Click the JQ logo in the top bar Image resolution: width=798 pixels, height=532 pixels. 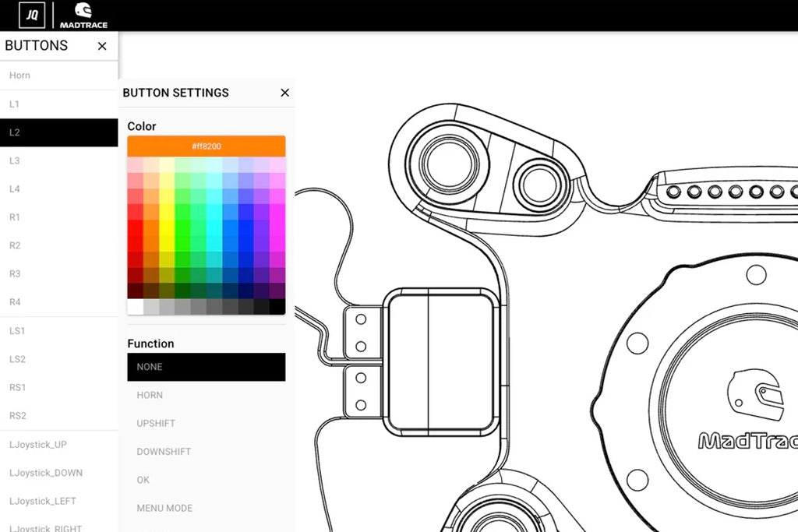coord(31,14)
